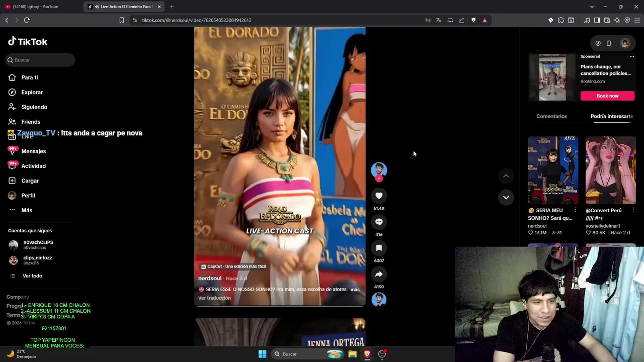
Task: Open tab search chevron in title bar
Action: (592, 7)
